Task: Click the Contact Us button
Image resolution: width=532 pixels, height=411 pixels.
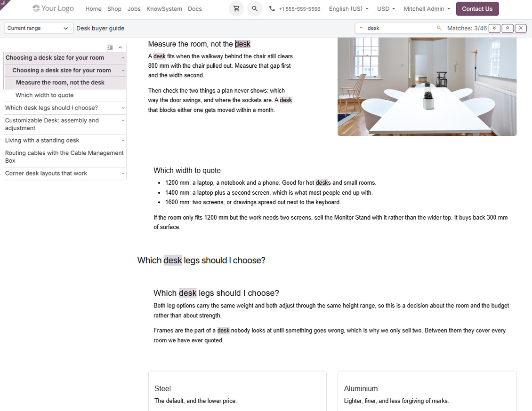Action: [477, 9]
